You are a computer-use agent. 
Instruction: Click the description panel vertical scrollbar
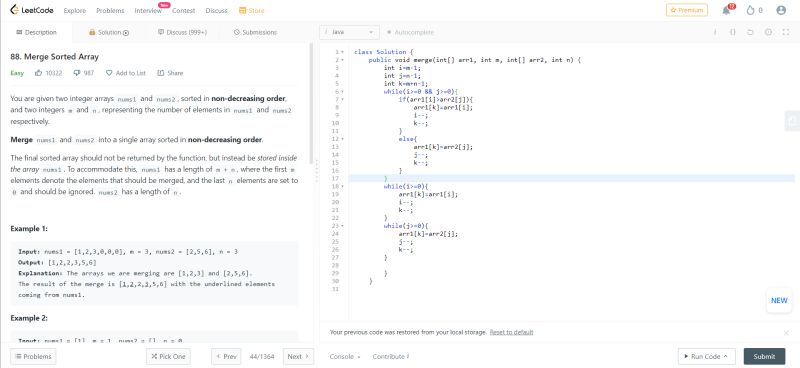tap(311, 102)
